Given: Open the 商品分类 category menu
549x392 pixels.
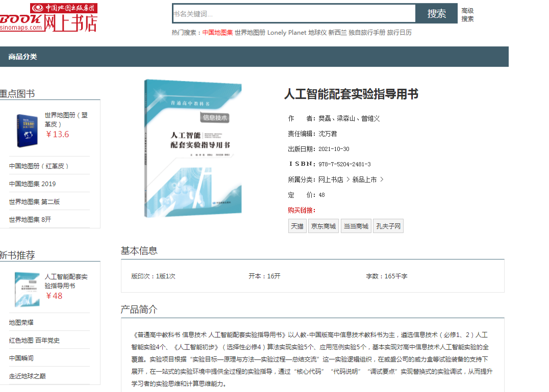Looking at the screenshot, I should click(22, 57).
